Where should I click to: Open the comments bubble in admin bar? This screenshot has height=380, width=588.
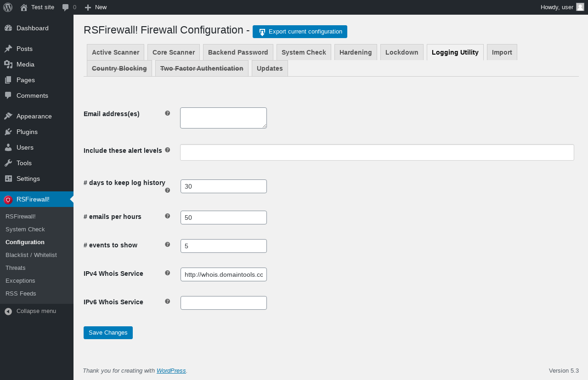[66, 7]
